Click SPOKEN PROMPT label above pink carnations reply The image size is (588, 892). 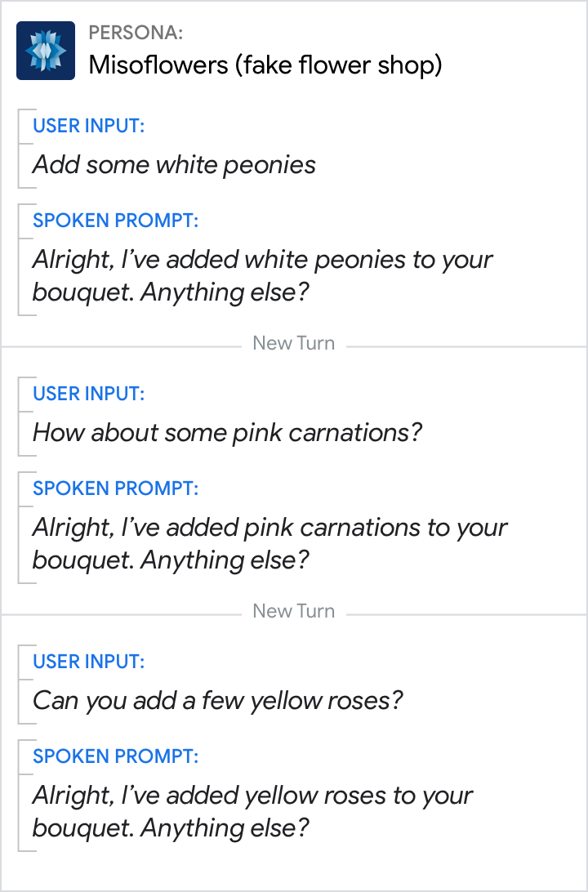(x=115, y=488)
